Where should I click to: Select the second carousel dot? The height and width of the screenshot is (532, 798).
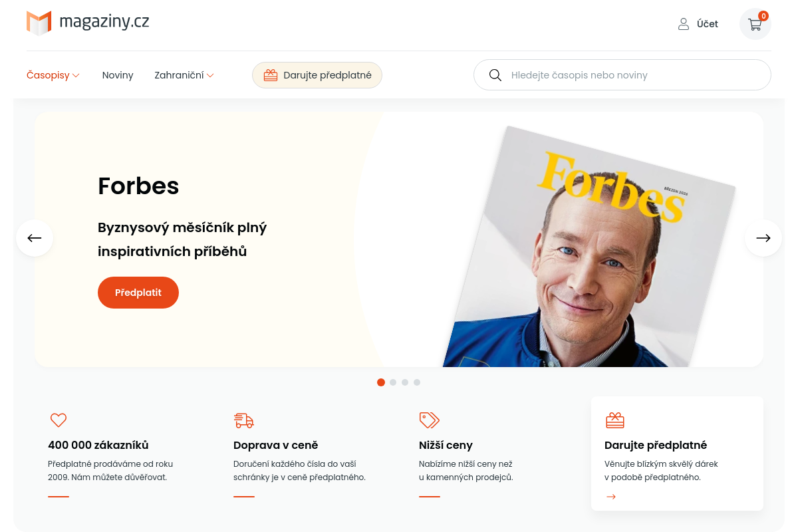[393, 382]
